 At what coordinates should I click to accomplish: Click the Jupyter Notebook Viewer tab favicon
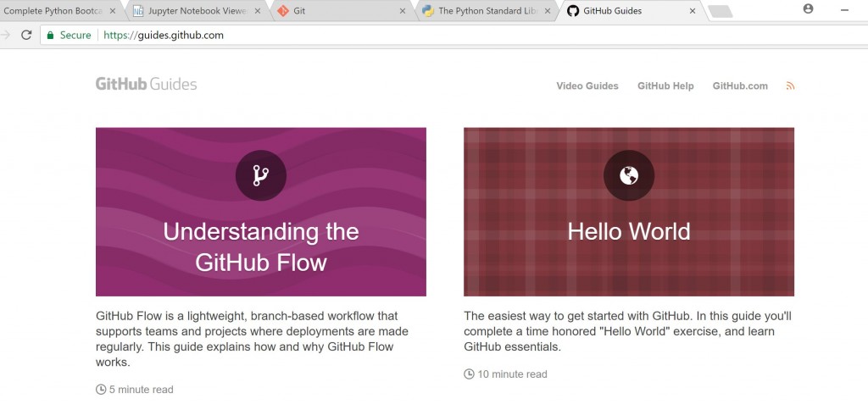click(138, 11)
